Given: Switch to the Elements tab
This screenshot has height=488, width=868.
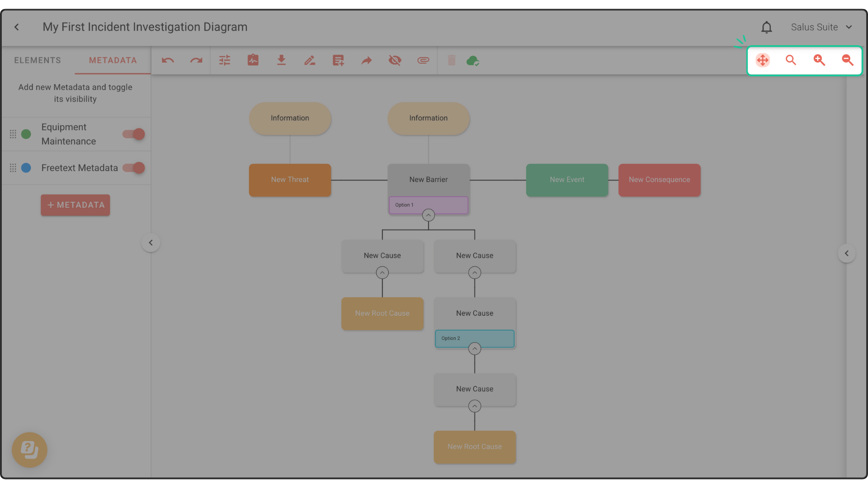Looking at the screenshot, I should pyautogui.click(x=38, y=61).
